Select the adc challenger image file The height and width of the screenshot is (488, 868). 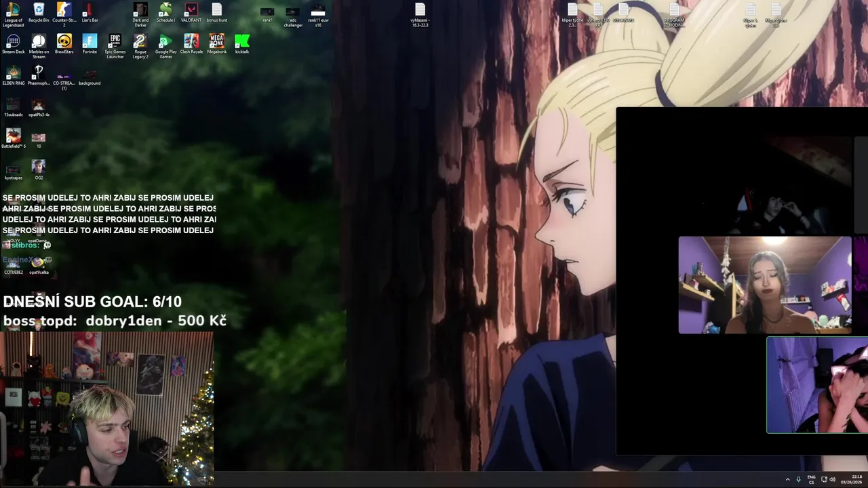(x=293, y=17)
